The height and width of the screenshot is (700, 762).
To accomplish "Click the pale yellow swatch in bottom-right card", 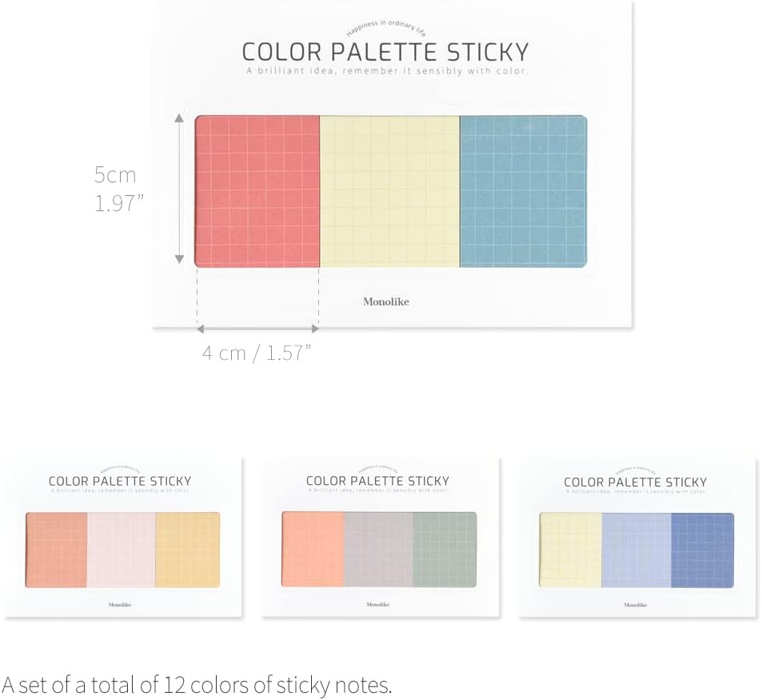I will [570, 550].
